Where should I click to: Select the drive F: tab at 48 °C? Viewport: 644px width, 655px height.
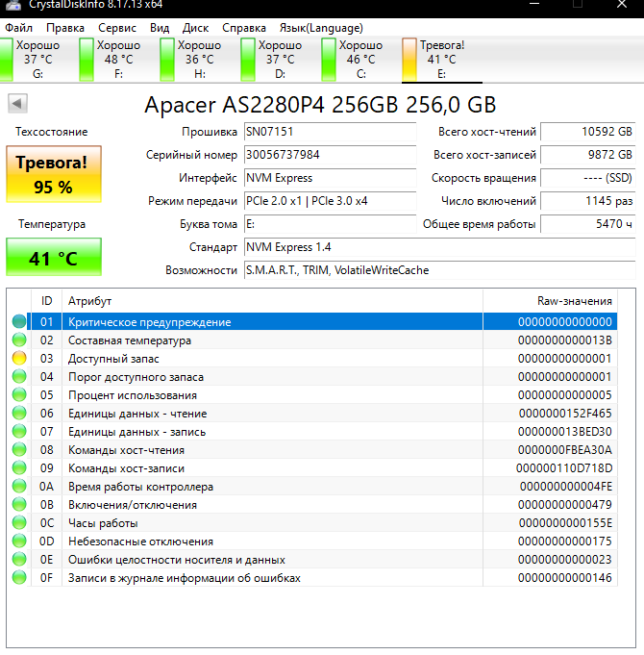point(111,60)
